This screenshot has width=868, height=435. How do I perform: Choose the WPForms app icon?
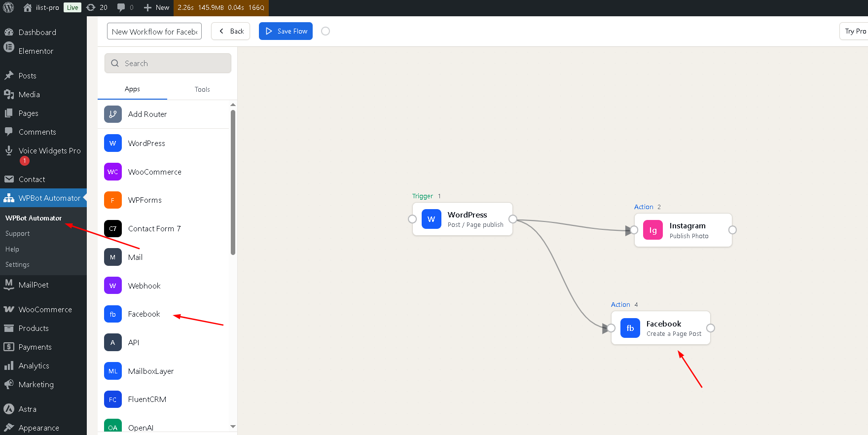click(x=112, y=200)
